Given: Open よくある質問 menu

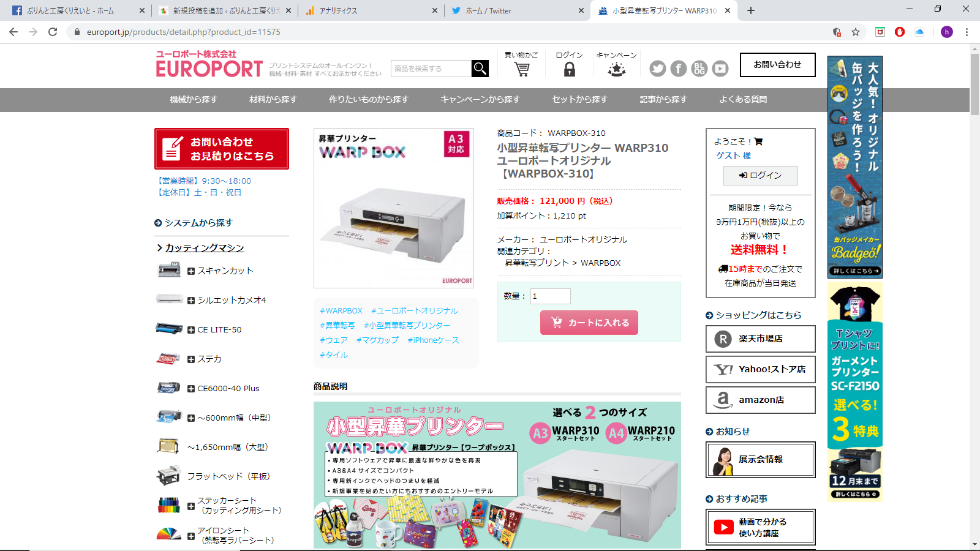Looking at the screenshot, I should 743,99.
